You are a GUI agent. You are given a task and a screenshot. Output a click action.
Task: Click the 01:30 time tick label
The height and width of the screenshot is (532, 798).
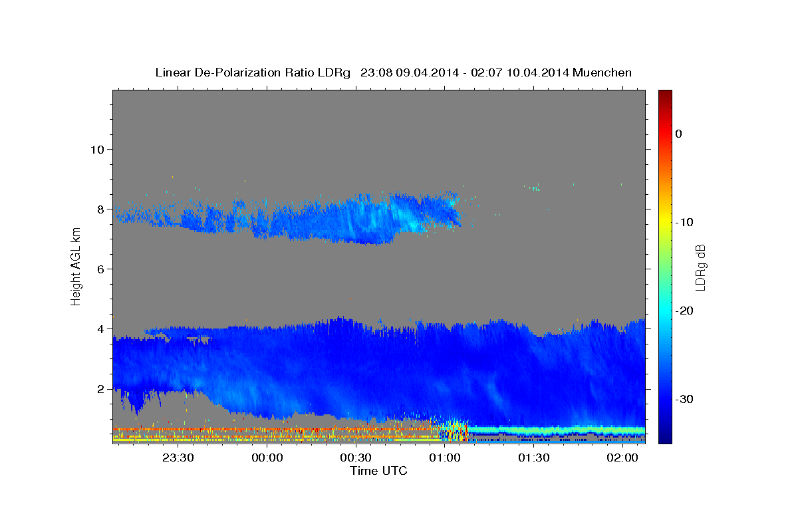[533, 458]
